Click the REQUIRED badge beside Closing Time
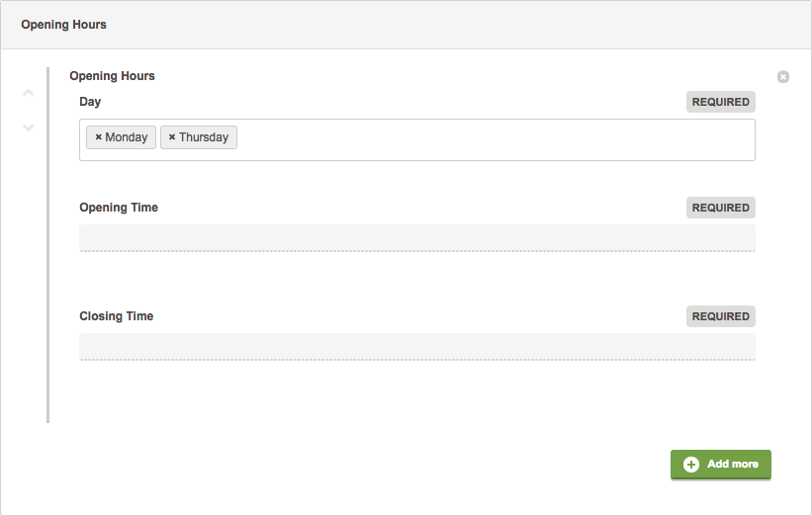Screen dimensions: 812x516 pyautogui.click(x=720, y=316)
